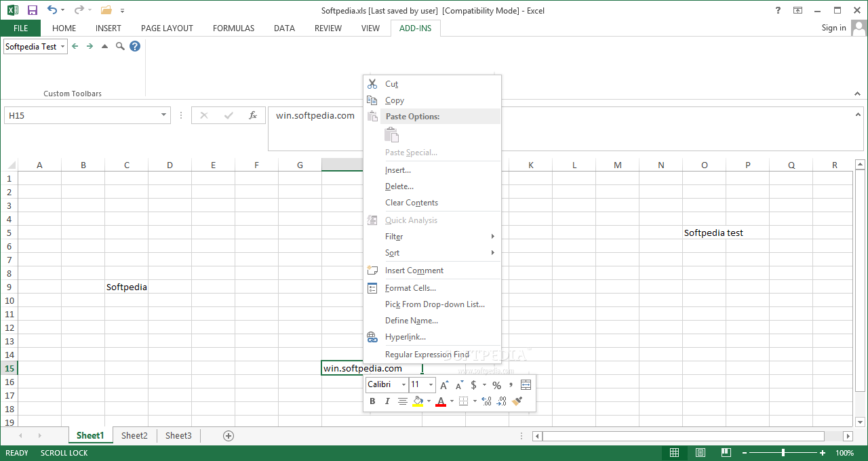Open the folder icon in Quick Access
Screen dimensions: 868x461
[x=106, y=10]
